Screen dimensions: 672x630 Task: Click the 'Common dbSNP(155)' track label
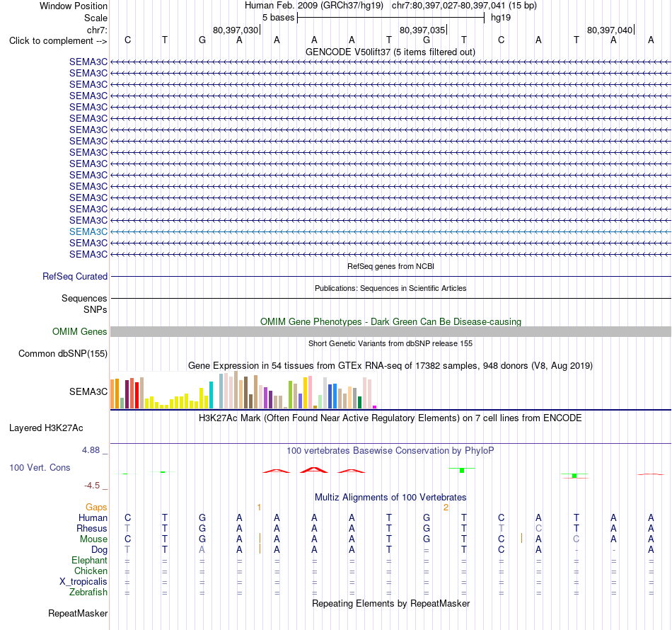tap(62, 353)
